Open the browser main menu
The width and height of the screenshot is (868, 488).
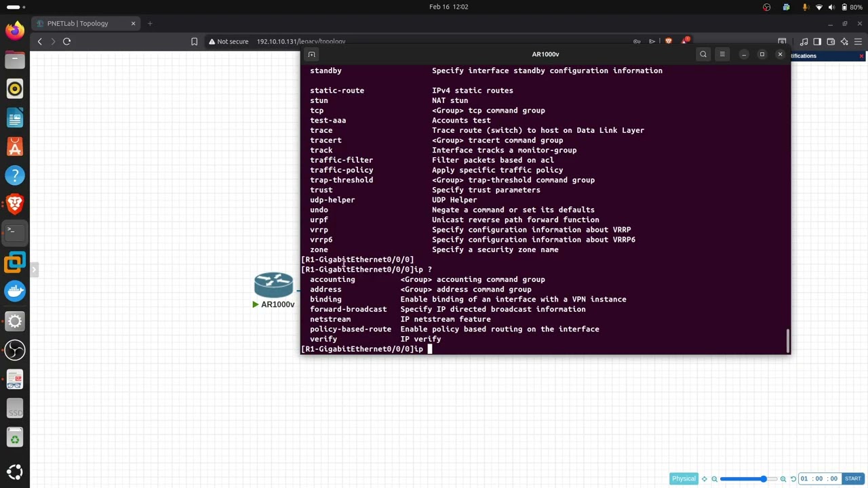click(x=858, y=41)
